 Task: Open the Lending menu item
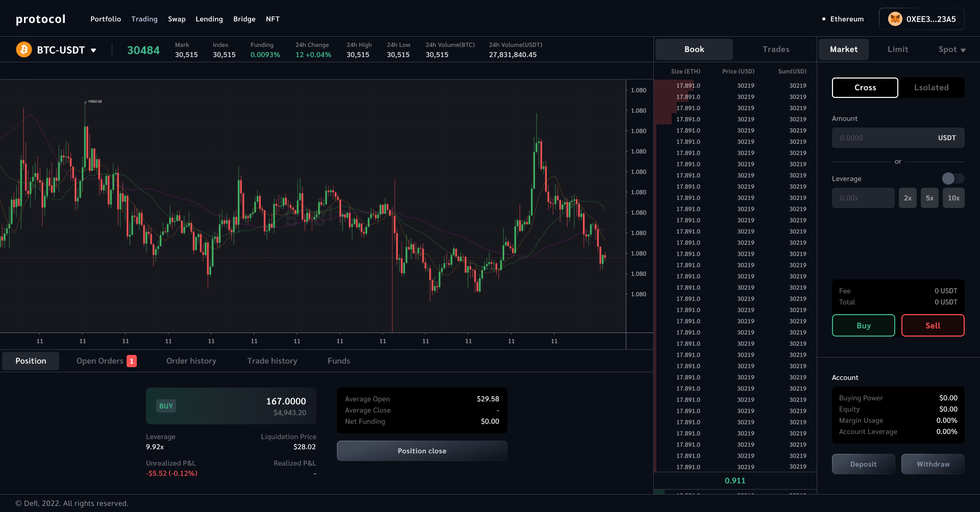click(x=209, y=19)
